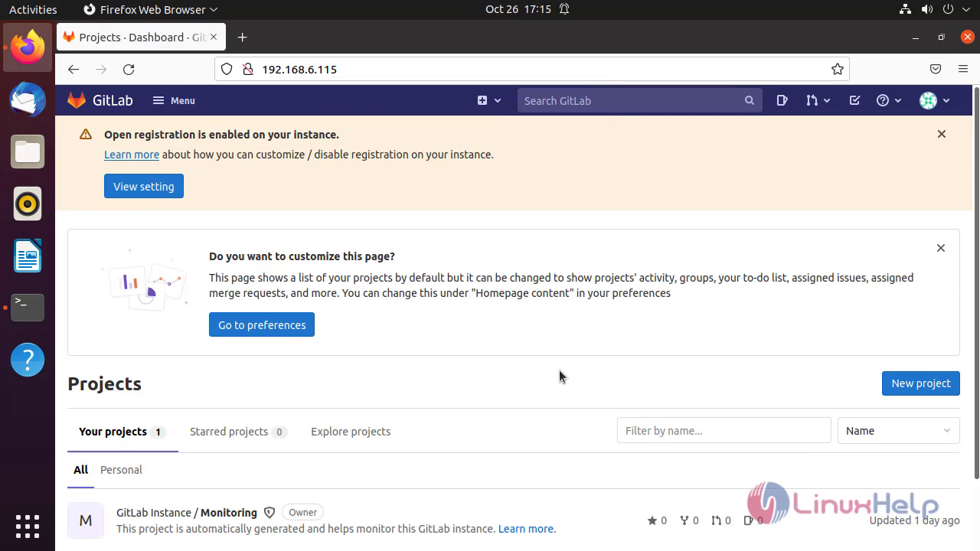Click the New project button

point(920,383)
